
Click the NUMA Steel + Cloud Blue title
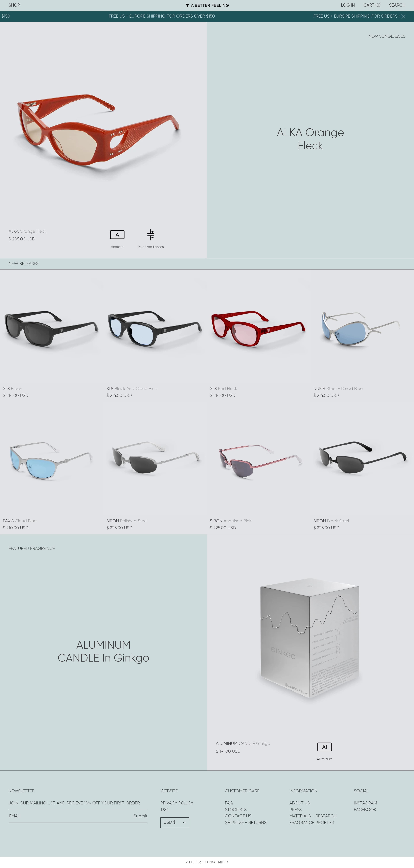(338, 389)
